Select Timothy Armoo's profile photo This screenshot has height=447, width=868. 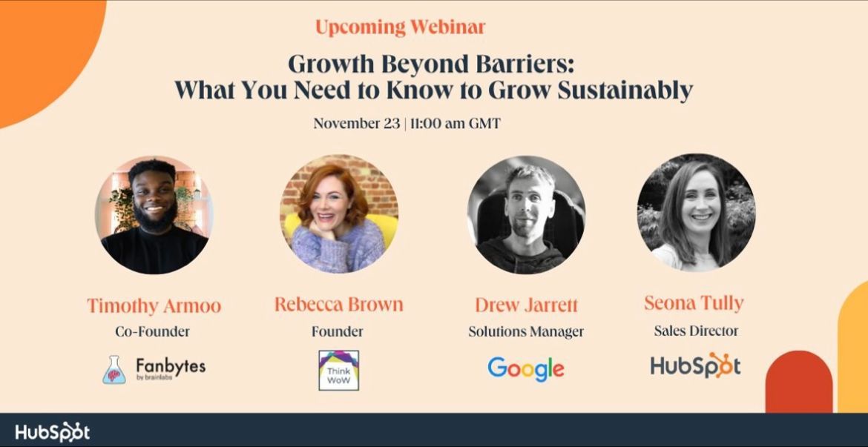[x=154, y=215]
